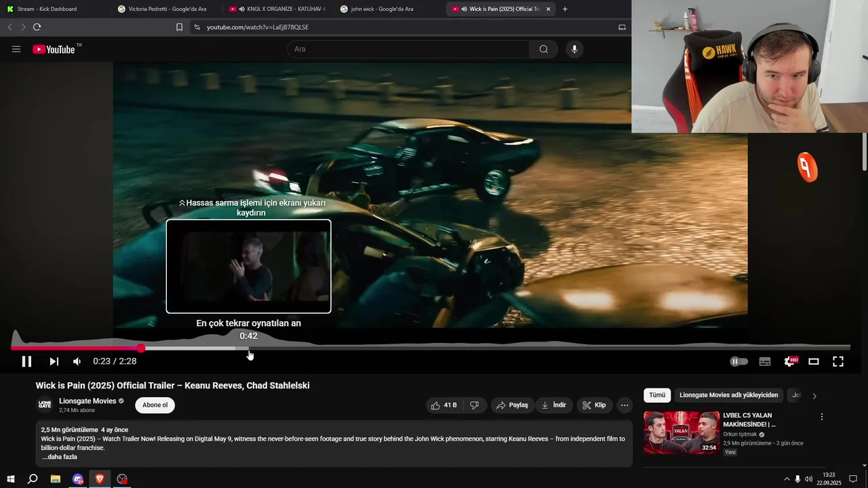Show hidden system tray icons
The image size is (868, 488).
[x=787, y=479]
